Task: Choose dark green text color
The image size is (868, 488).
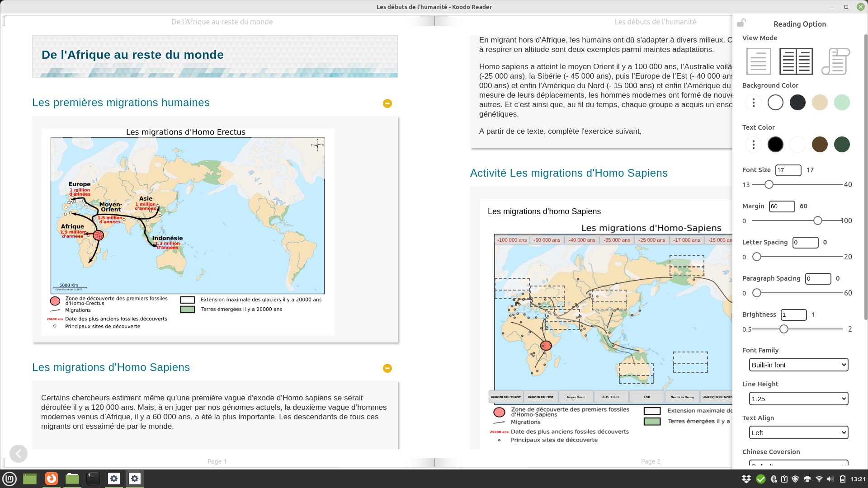Action: tap(842, 145)
